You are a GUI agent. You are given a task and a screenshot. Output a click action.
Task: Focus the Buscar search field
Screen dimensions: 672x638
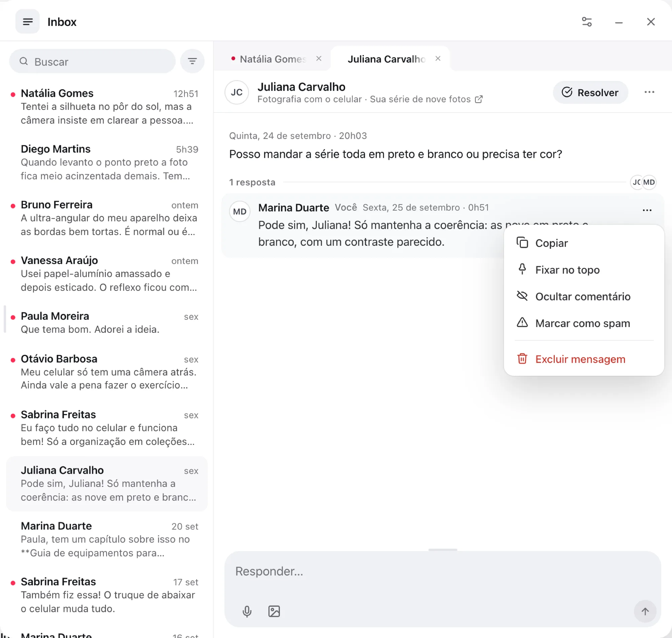pyautogui.click(x=92, y=61)
